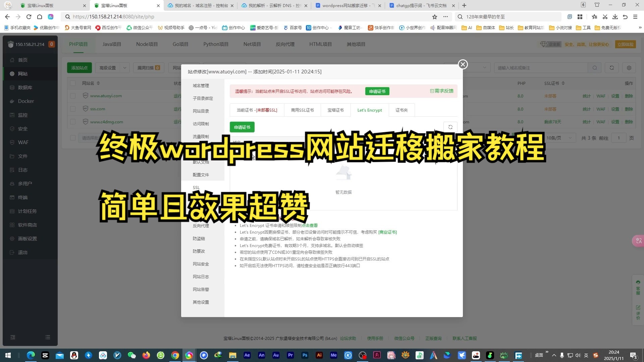This screenshot has height=362, width=644.
Task: Switch to the 反向代理 tab
Action: click(285, 44)
